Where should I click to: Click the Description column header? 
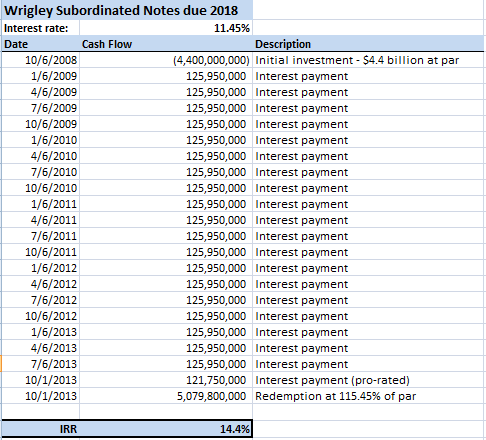point(368,44)
